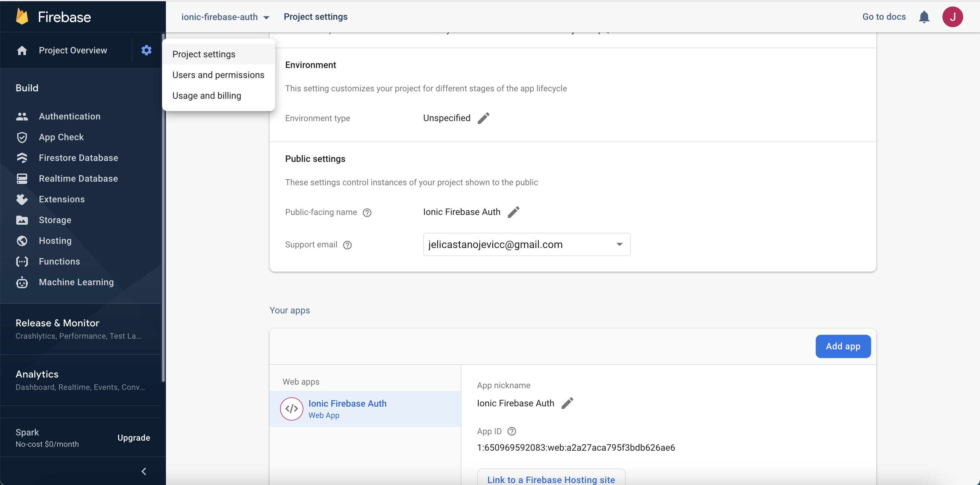980x485 pixels.
Task: Click the Web apps label
Action: (301, 382)
